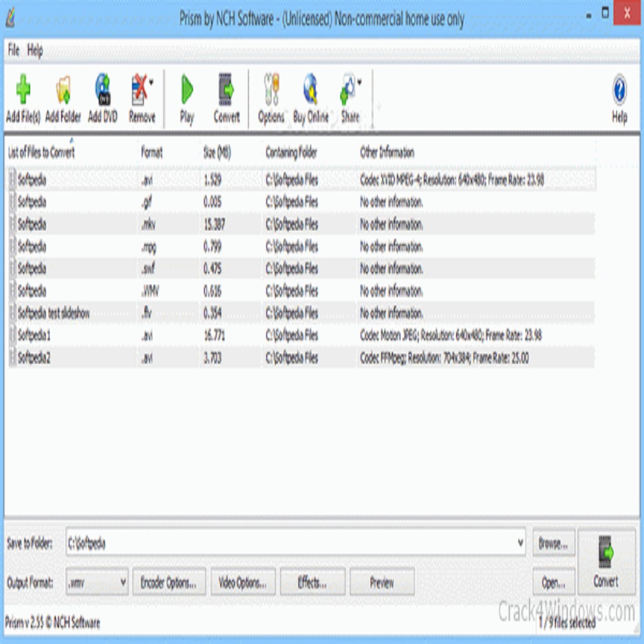The width and height of the screenshot is (644, 644).
Task: Click the Prism app icon in the title bar
Action: tap(11, 18)
